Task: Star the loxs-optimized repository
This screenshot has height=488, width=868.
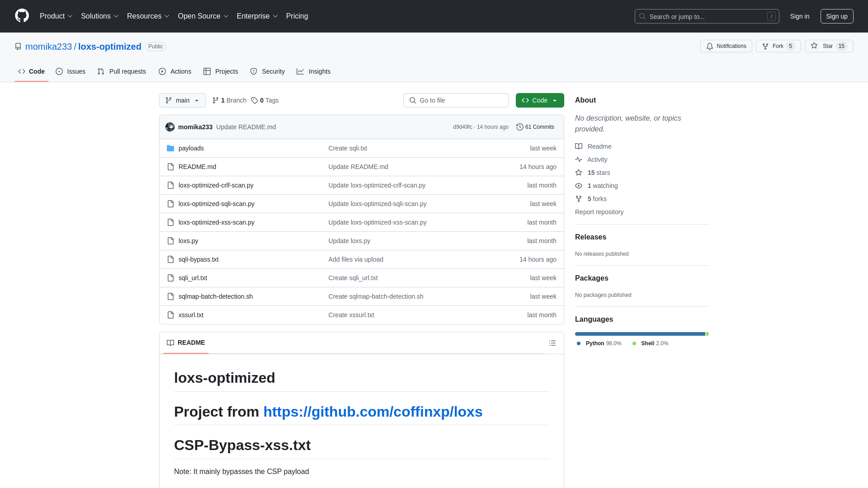Action: click(x=829, y=46)
